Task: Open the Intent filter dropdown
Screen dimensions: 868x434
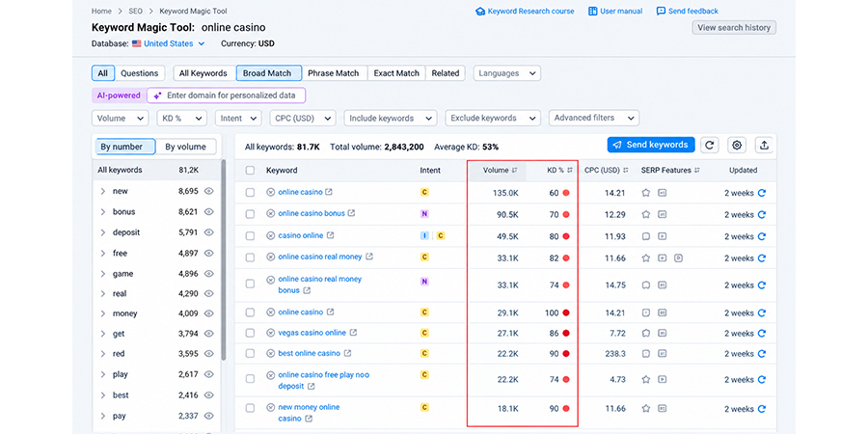Action: pyautogui.click(x=238, y=118)
